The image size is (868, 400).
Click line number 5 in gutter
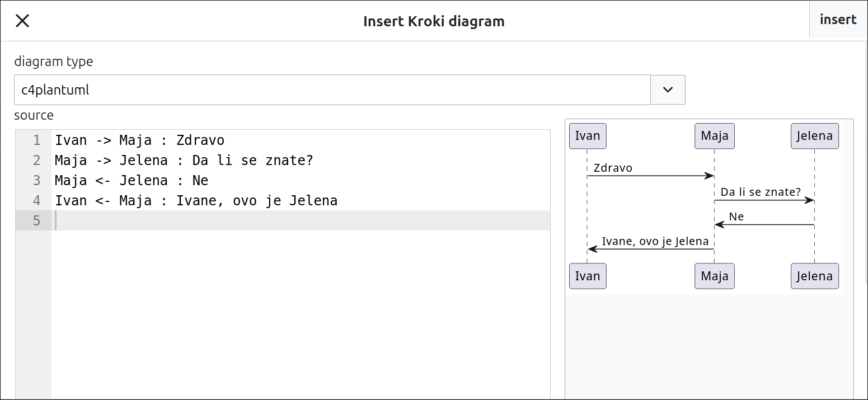(x=36, y=221)
